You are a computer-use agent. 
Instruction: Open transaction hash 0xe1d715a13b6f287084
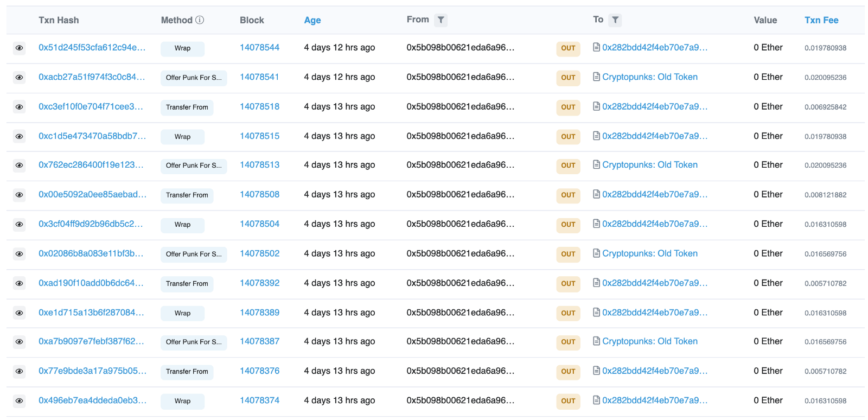91,313
